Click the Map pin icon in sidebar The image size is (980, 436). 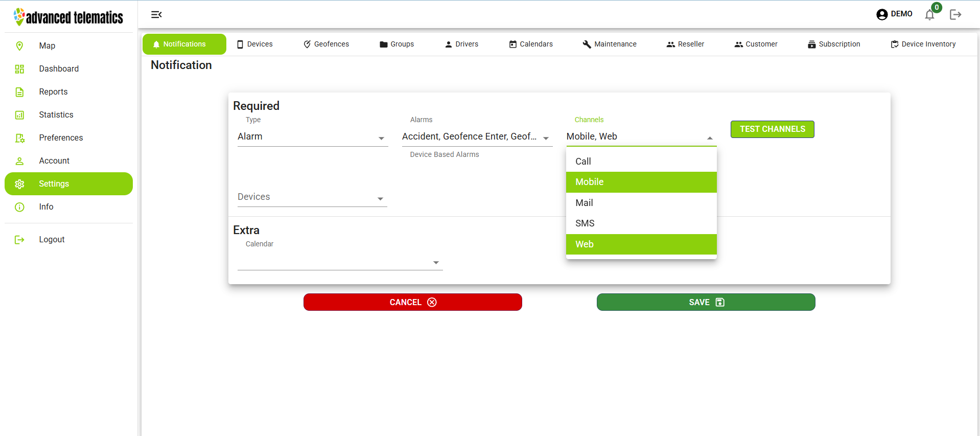pos(19,46)
